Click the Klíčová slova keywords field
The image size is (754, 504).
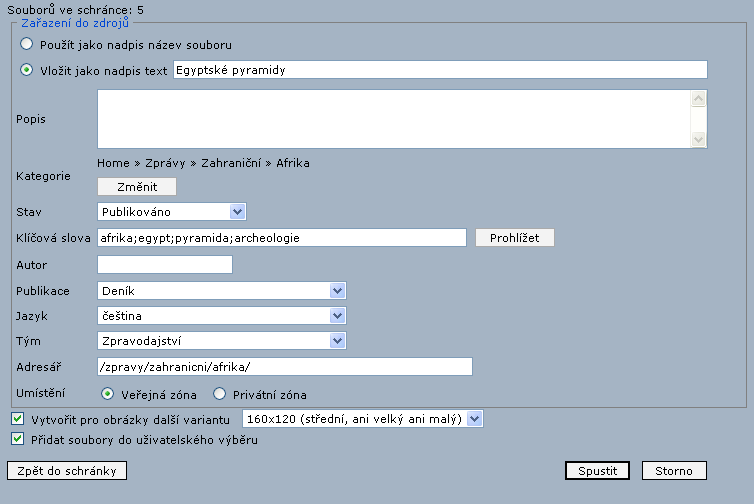281,238
